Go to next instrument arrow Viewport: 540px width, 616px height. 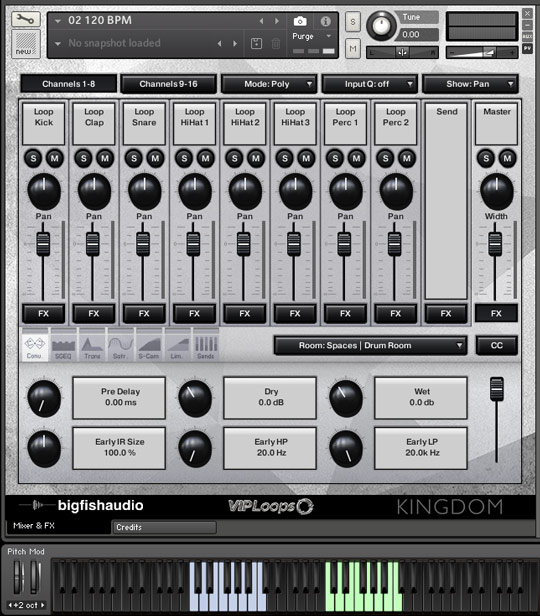[x=277, y=21]
